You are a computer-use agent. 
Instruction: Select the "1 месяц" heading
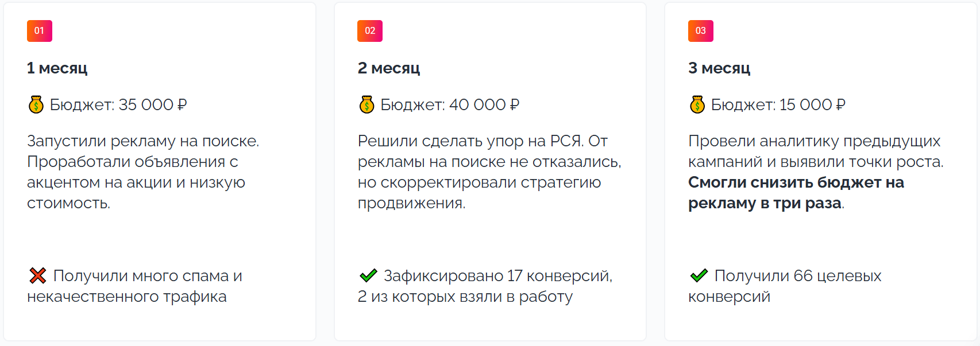pyautogui.click(x=57, y=68)
